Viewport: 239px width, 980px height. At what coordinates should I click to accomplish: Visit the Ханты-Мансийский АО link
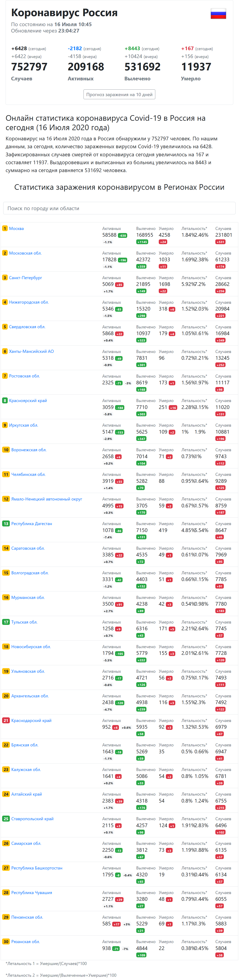click(31, 351)
